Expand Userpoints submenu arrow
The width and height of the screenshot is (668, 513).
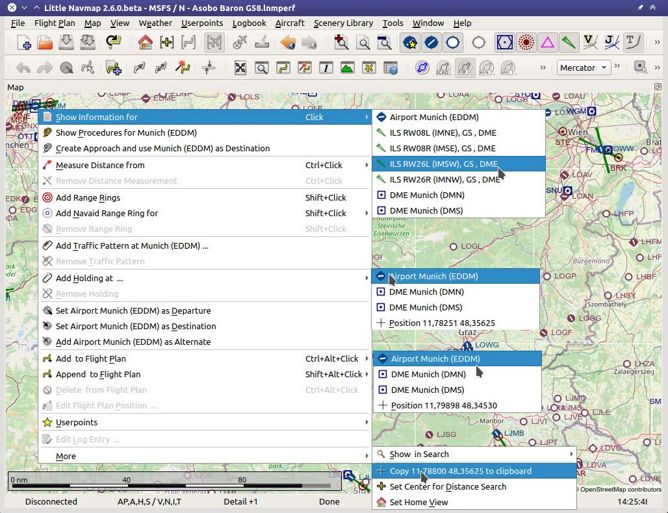pyautogui.click(x=366, y=422)
